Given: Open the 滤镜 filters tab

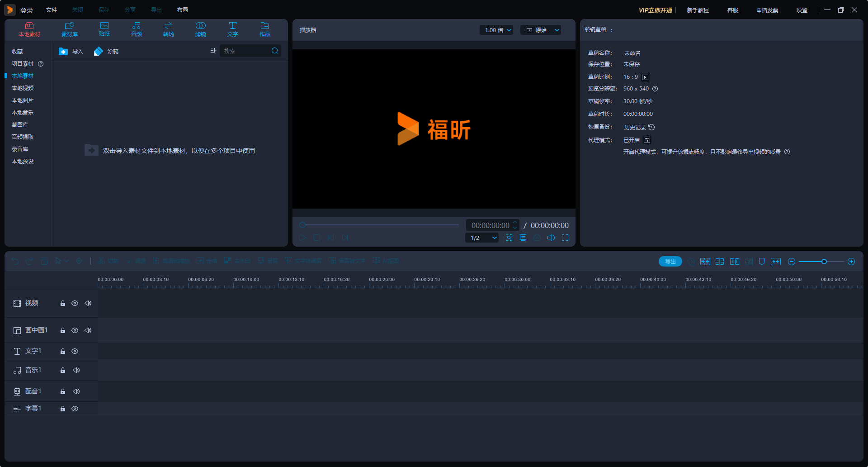Looking at the screenshot, I should (201, 29).
